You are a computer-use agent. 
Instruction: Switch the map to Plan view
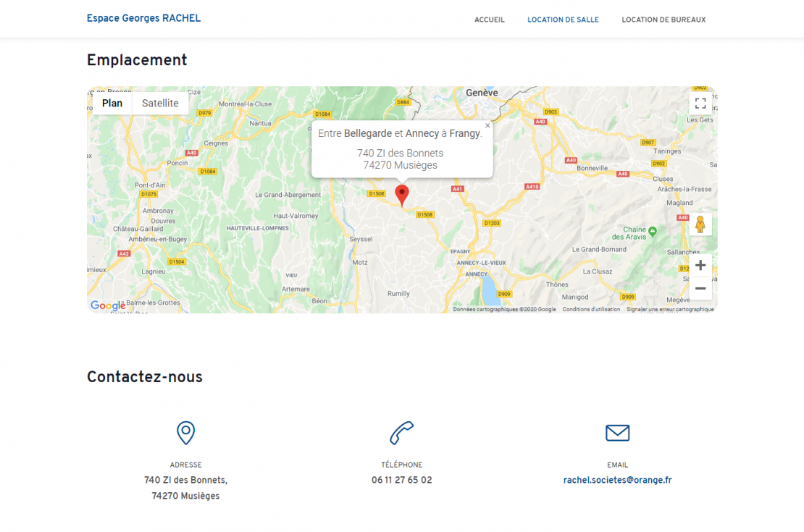(112, 103)
